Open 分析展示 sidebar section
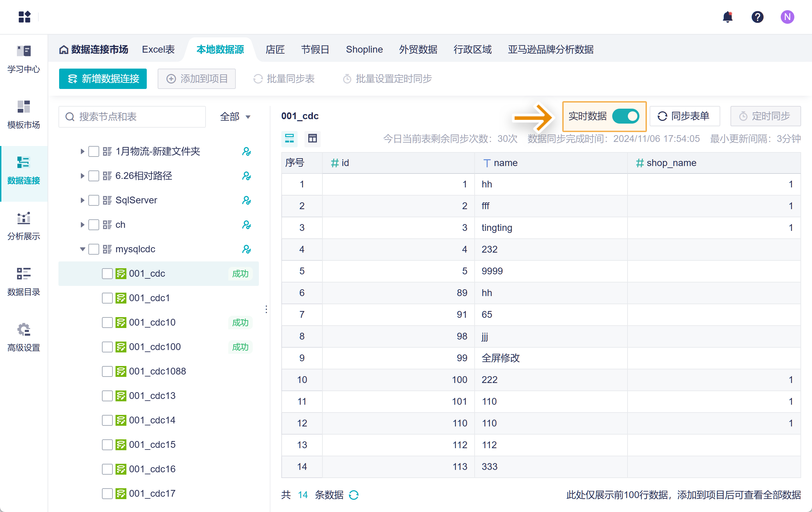 click(23, 226)
